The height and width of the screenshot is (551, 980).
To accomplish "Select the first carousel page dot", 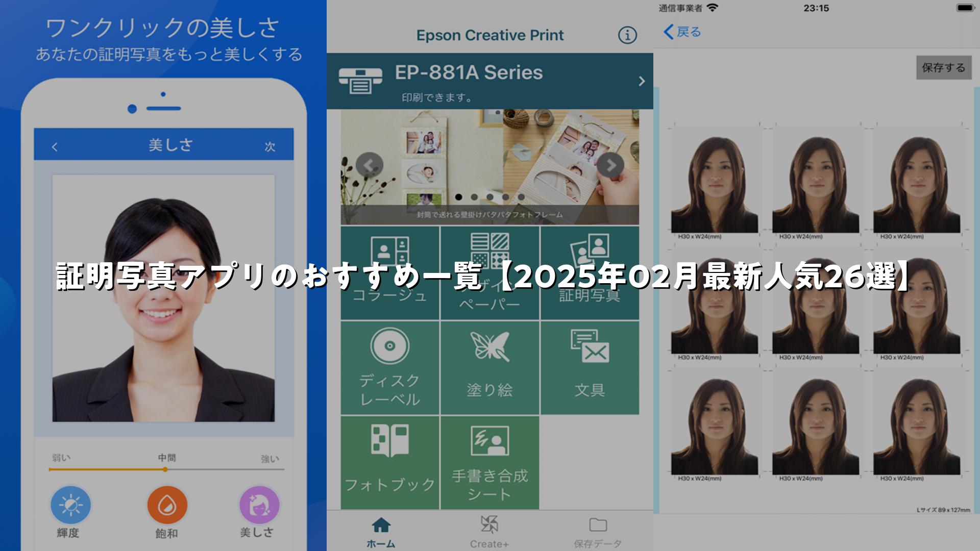I will [x=458, y=197].
